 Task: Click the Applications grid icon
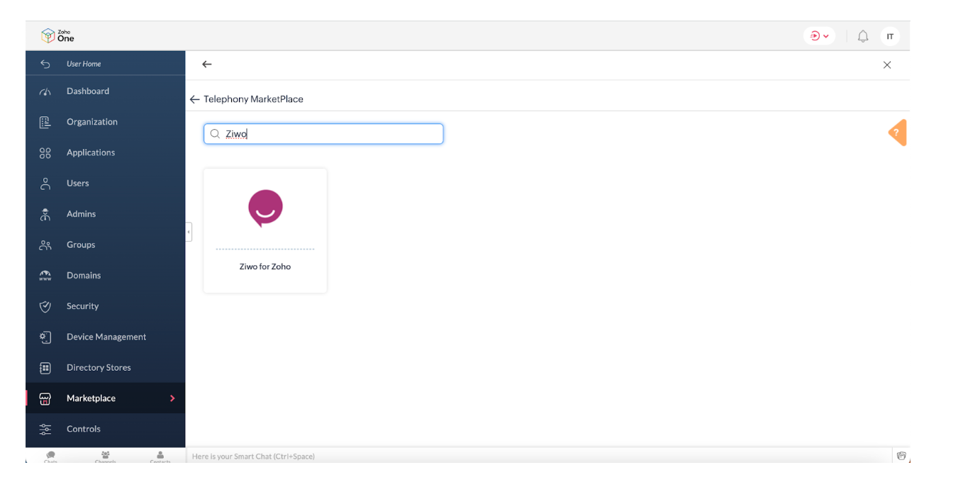[x=45, y=152]
